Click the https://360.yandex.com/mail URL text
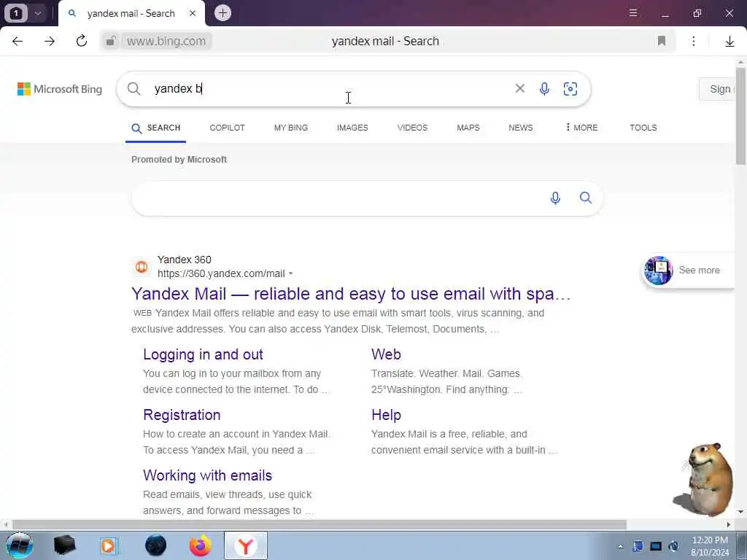This screenshot has height=560, width=747. click(221, 274)
